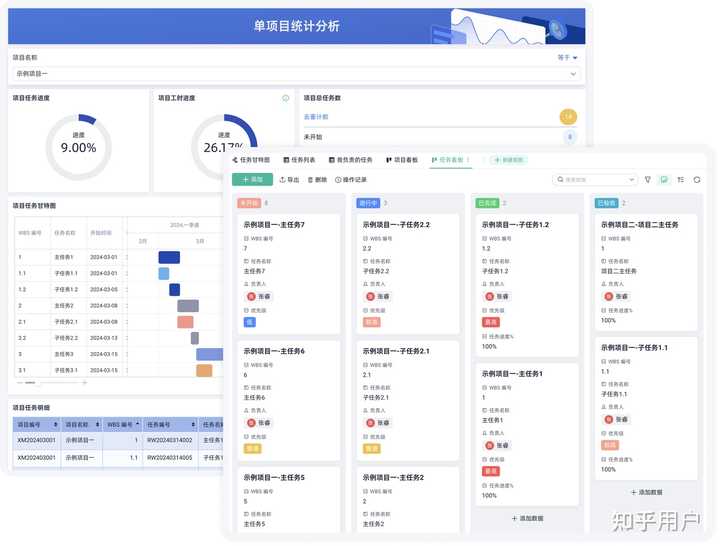The width and height of the screenshot is (720, 546).
Task: Open the 等于 condition dropdown
Action: (568, 57)
